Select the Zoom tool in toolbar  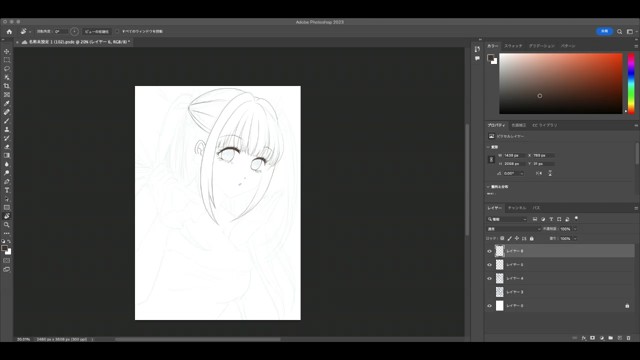pos(7,225)
